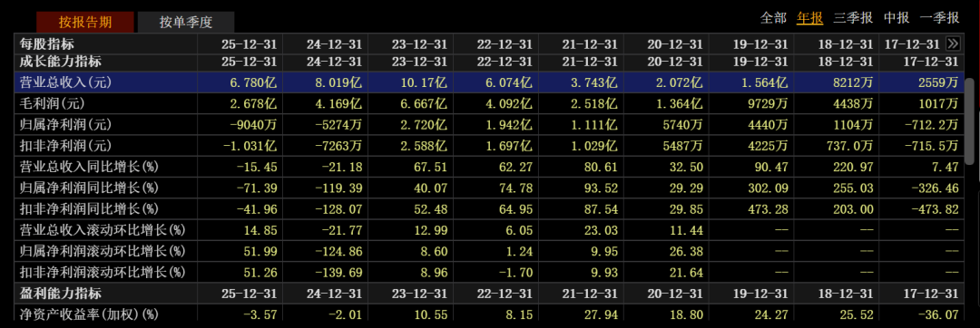Click the 每股指标 section header
This screenshot has width=980, height=328.
(47, 44)
